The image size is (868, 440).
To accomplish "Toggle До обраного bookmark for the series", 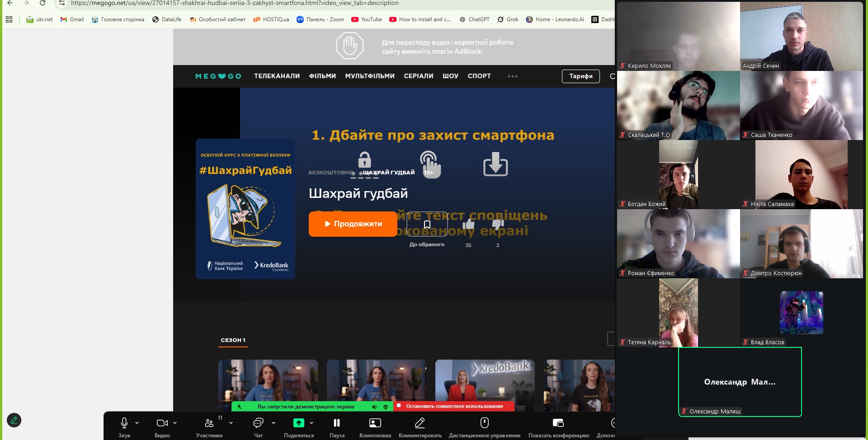I will [427, 225].
